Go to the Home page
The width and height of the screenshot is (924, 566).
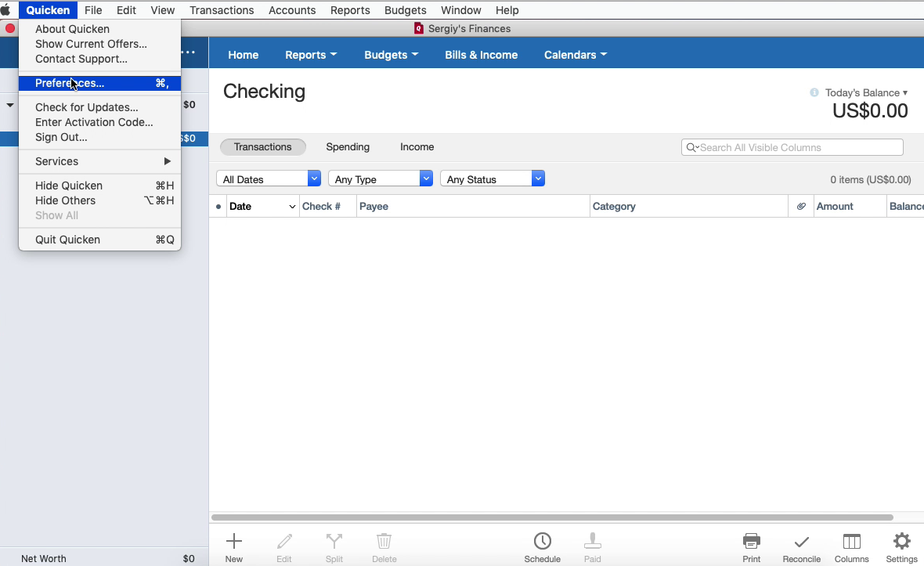point(244,55)
